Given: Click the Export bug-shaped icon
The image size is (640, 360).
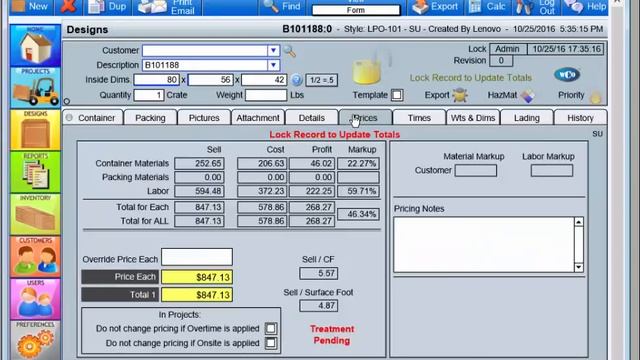Looking at the screenshot, I should tap(460, 95).
